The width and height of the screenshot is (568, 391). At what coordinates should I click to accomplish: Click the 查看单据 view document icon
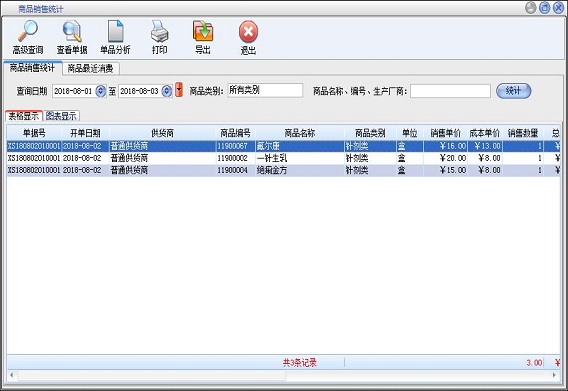click(72, 31)
